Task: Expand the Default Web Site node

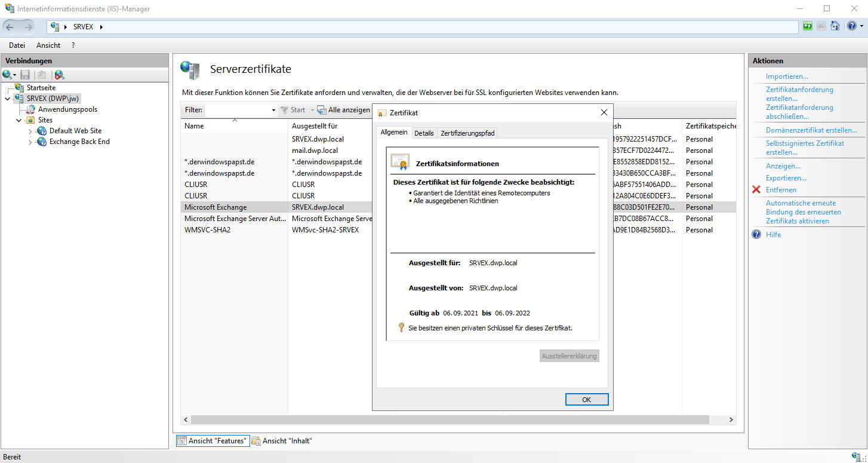Action: [30, 131]
